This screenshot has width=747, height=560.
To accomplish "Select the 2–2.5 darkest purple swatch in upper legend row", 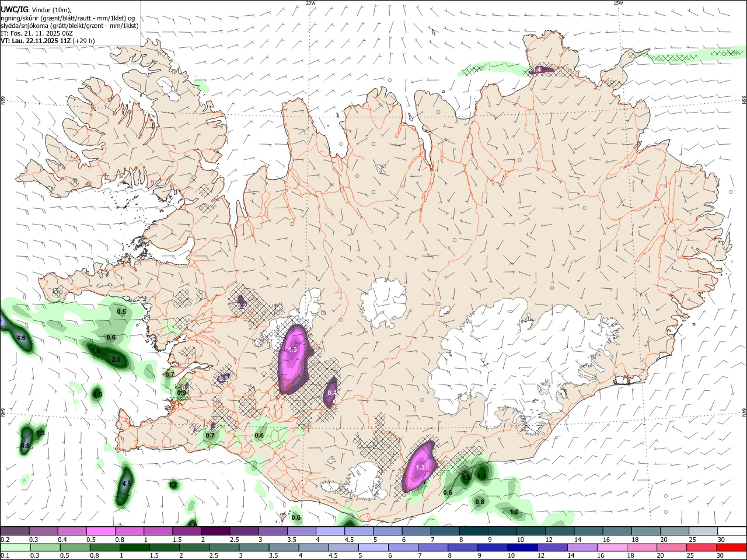I will [x=215, y=531].
